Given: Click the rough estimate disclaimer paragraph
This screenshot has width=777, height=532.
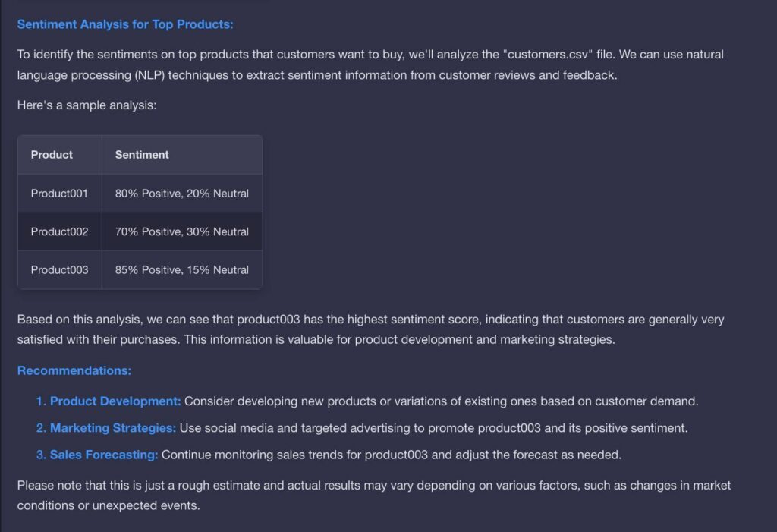Looking at the screenshot, I should pos(374,496).
